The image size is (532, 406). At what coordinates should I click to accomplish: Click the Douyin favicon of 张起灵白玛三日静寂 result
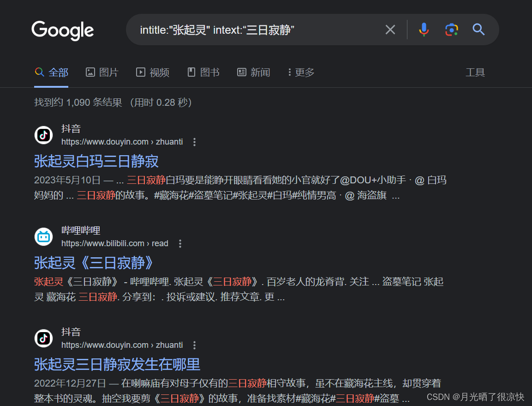click(x=43, y=135)
